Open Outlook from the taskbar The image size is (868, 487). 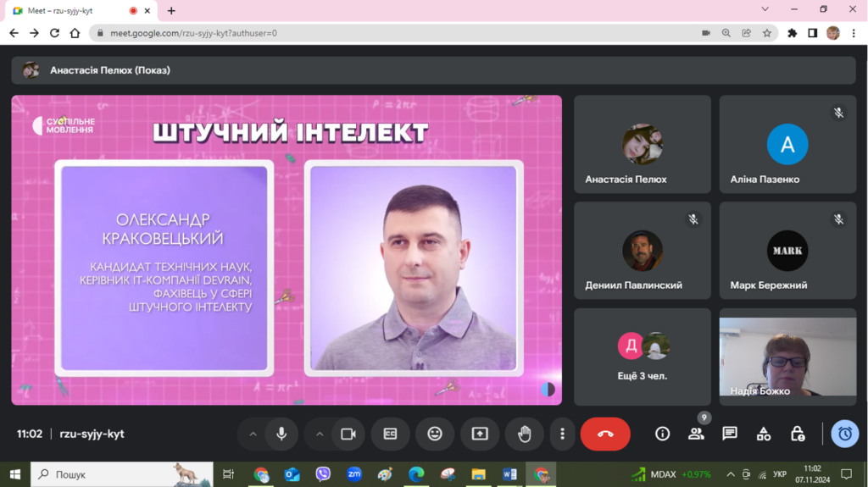point(292,474)
